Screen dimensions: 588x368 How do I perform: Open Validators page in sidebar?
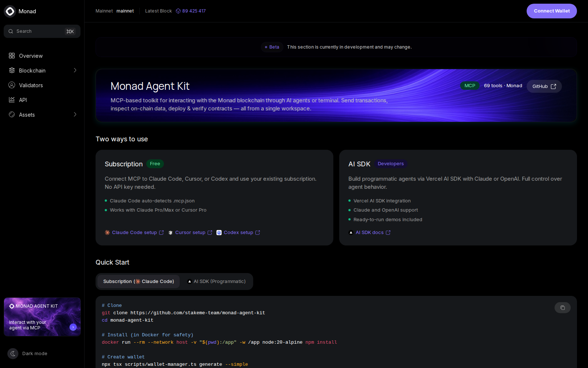(x=42, y=85)
